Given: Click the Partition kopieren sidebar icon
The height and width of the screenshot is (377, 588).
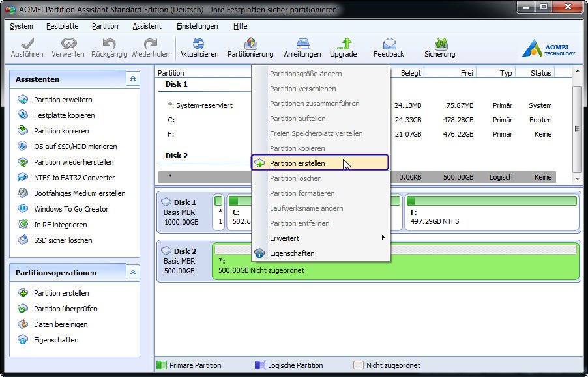Looking at the screenshot, I should tap(23, 131).
